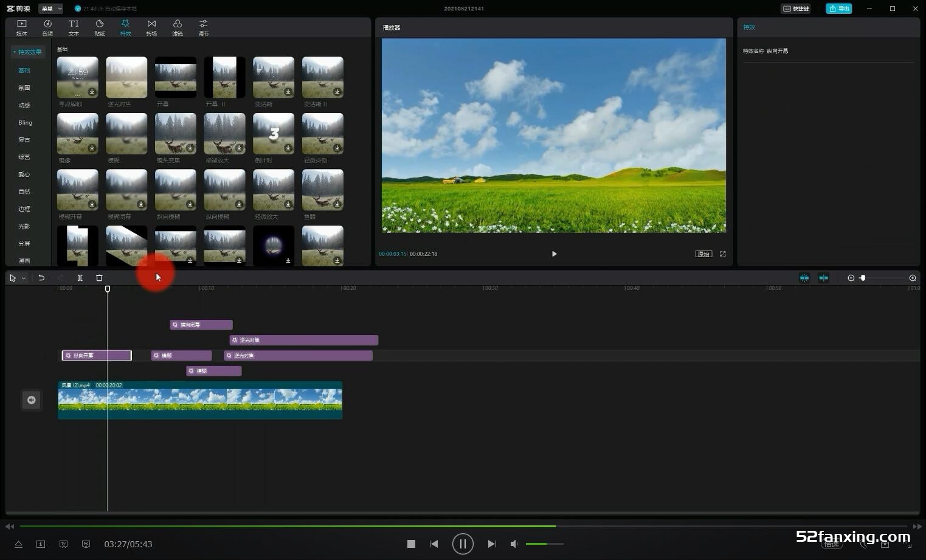Switch to the 转场 transitions tab
926x560 pixels.
[151, 27]
